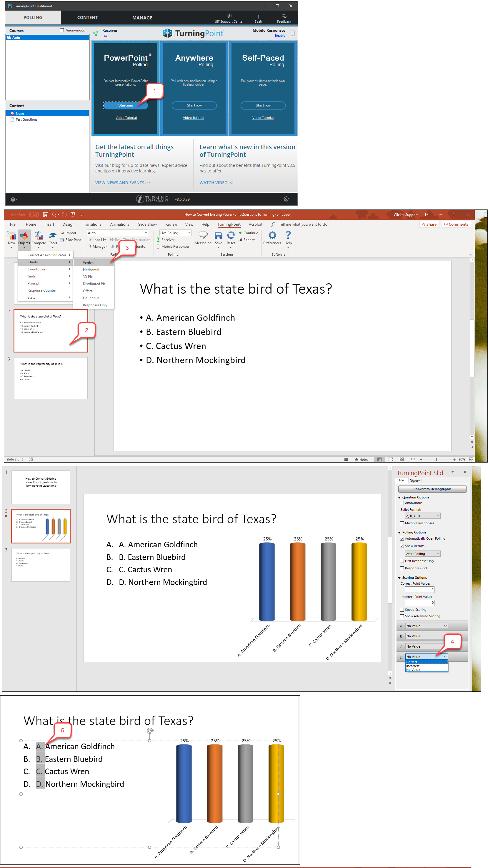Switch to the TurningPoint ribbon tab
This screenshot has height=868, width=488.
(x=229, y=225)
